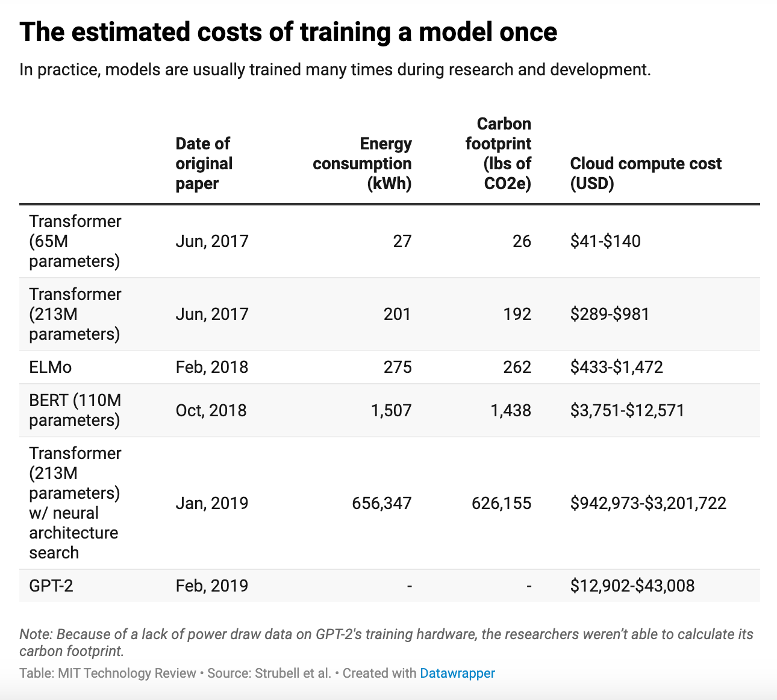Click the GPT-2 row label
The image size is (777, 700).
tap(51, 586)
